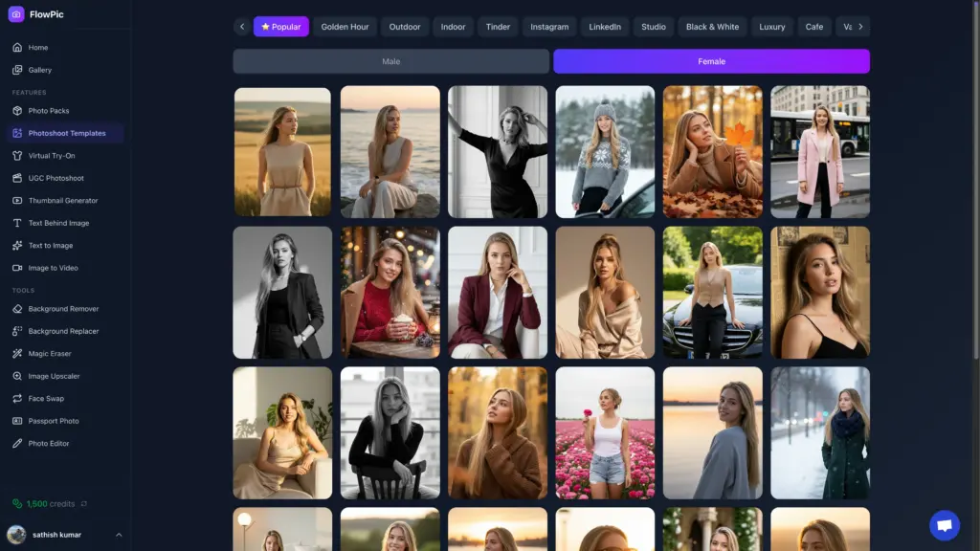
Task: Open the Thumbnail Generator
Action: coord(65,200)
